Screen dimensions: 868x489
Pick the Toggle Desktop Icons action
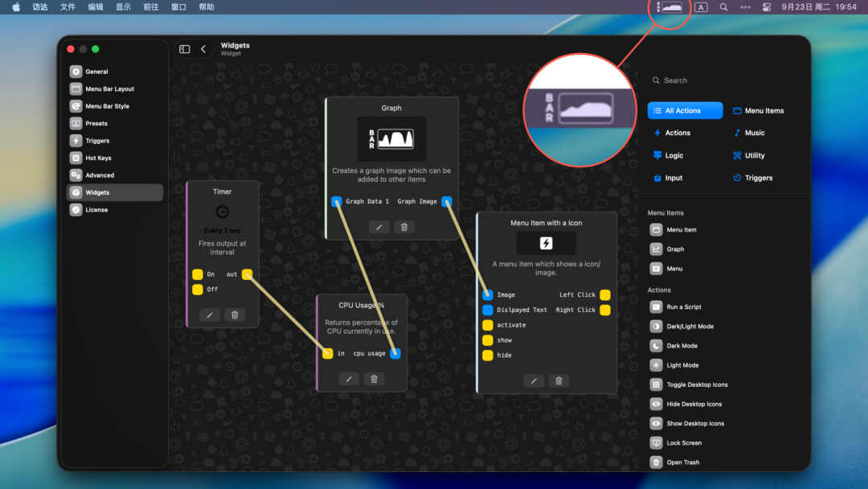tap(689, 384)
